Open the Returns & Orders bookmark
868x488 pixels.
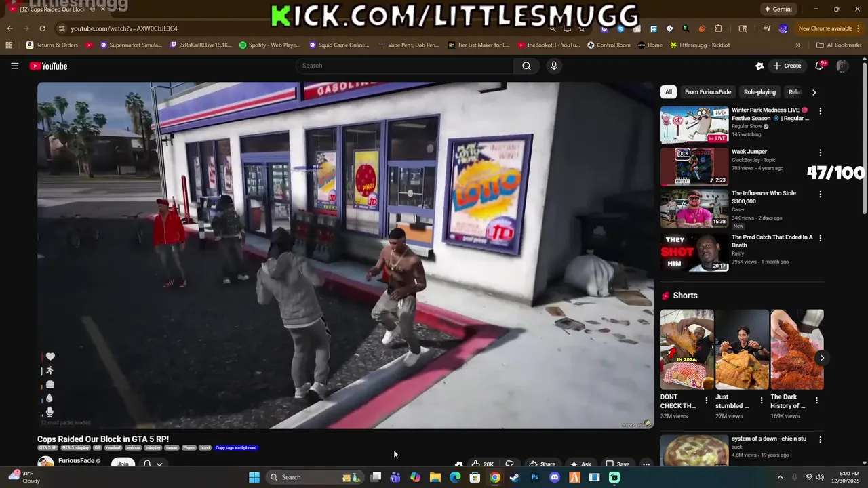click(52, 45)
